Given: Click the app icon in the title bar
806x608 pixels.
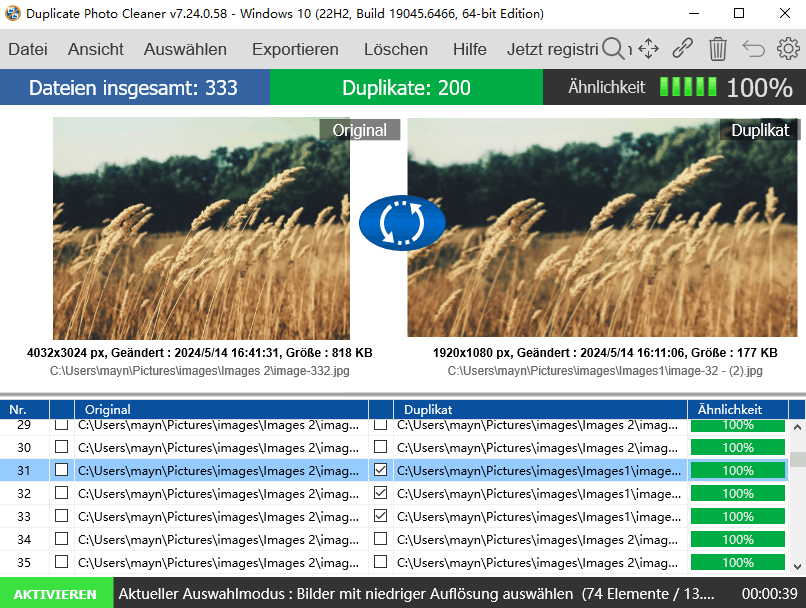Looking at the screenshot, I should (13, 14).
